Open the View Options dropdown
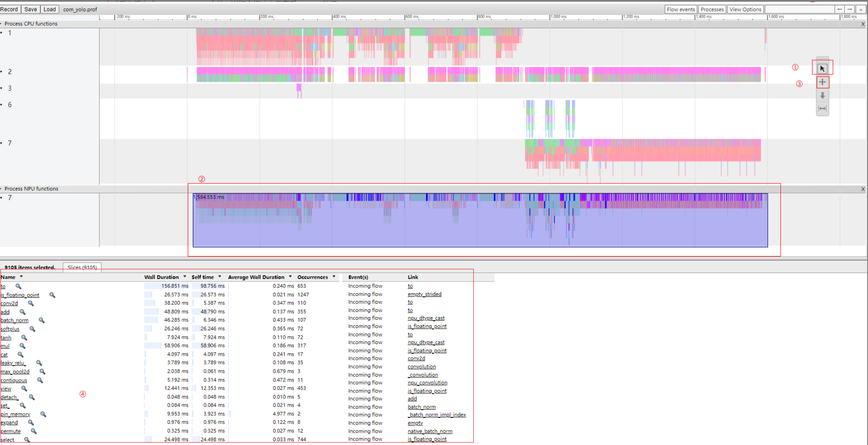This screenshot has width=868, height=445. (745, 9)
